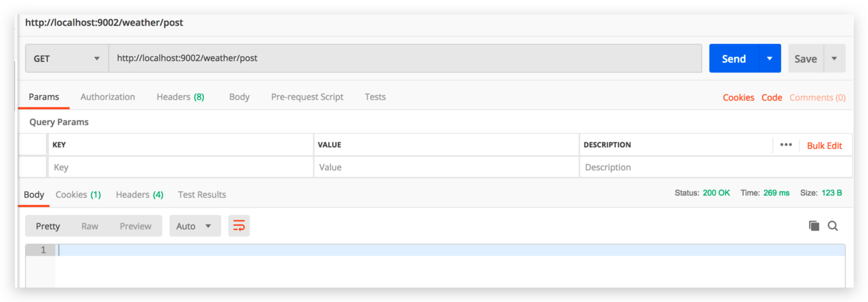Select the empty query param row checkbox
The height and width of the screenshot is (302, 868).
33,167
